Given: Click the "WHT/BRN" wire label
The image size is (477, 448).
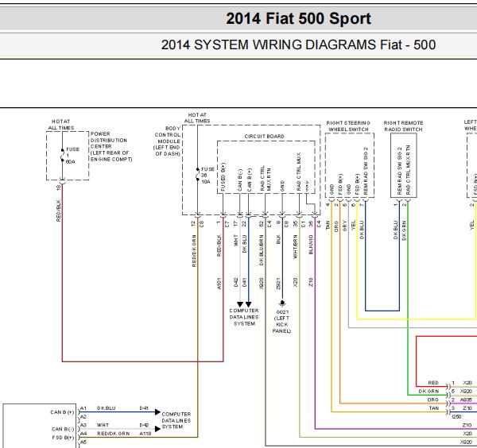Looking at the screenshot, I should (x=295, y=246).
